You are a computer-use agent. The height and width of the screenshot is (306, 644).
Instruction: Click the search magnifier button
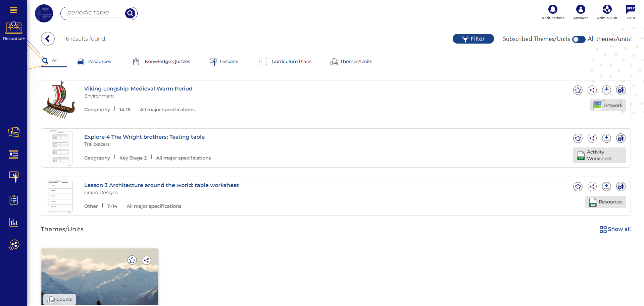pos(130,13)
